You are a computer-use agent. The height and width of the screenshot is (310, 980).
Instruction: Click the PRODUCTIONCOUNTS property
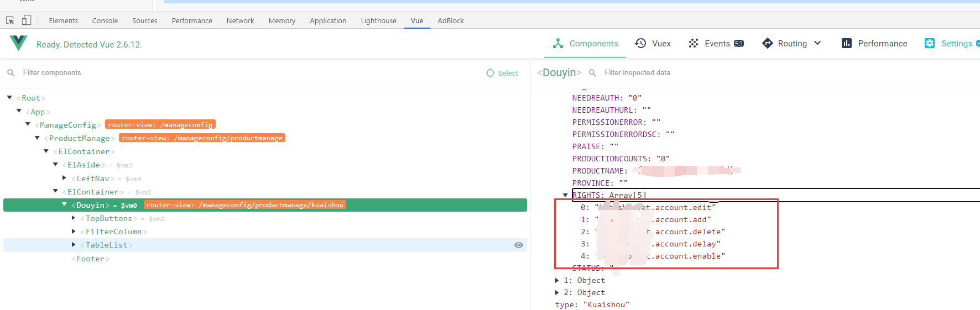tap(621, 159)
